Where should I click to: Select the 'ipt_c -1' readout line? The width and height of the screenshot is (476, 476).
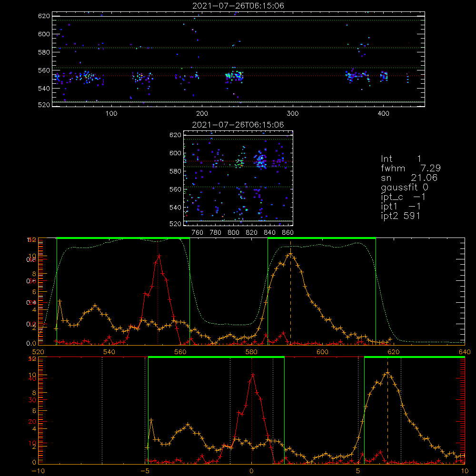click(x=403, y=197)
